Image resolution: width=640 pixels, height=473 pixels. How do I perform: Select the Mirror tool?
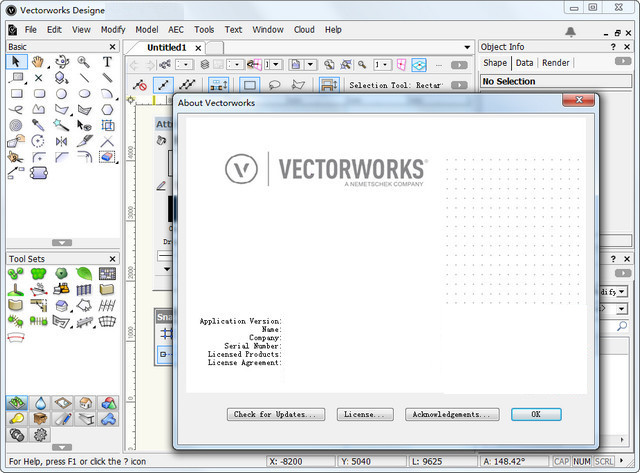coord(62,142)
